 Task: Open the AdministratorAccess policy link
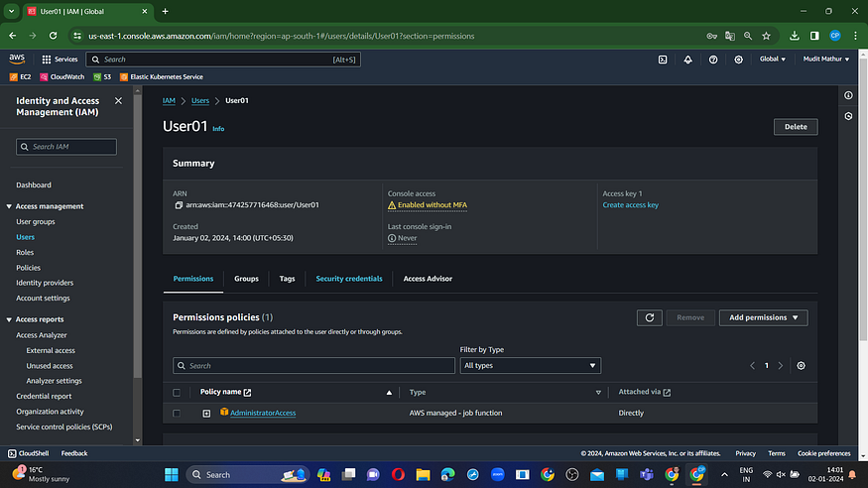(263, 414)
